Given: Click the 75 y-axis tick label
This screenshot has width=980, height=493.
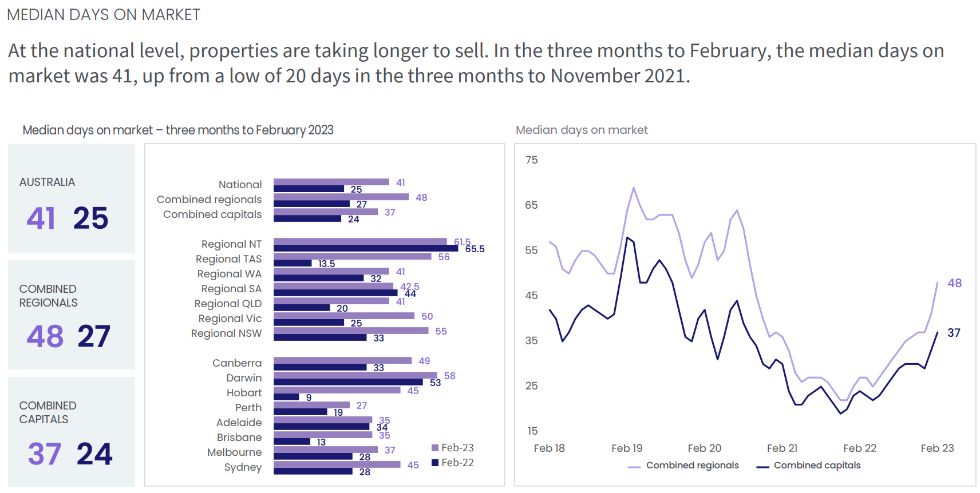Looking at the screenshot, I should click(531, 160).
